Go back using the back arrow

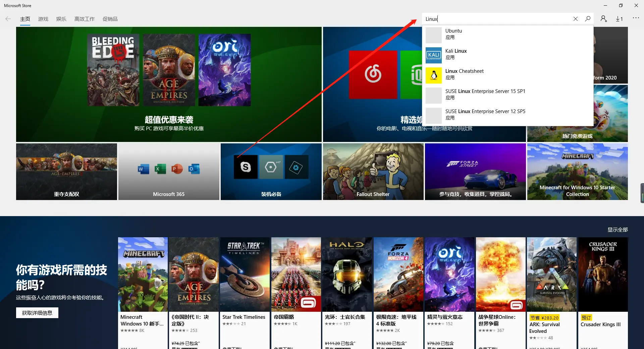(x=8, y=19)
